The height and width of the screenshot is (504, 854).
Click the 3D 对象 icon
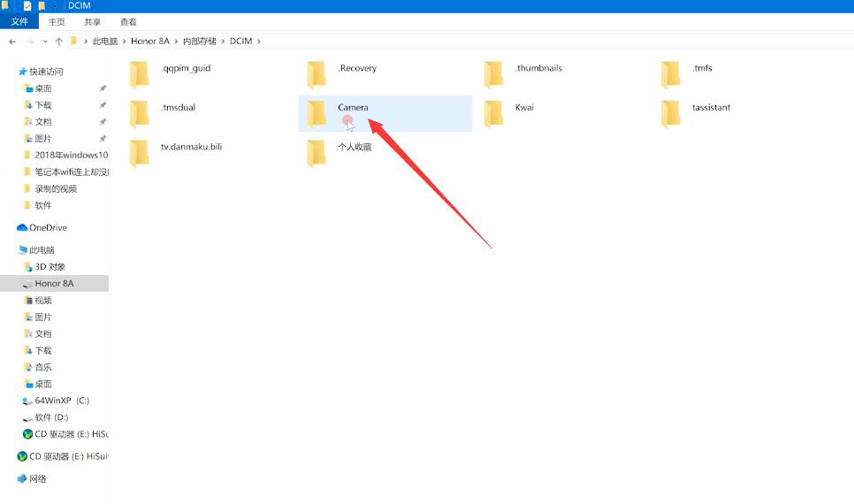27,266
